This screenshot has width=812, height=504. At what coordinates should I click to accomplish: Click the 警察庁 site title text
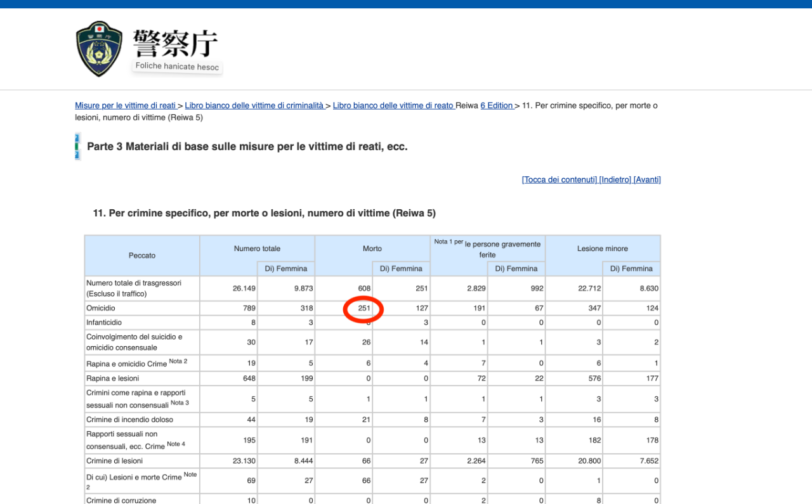coord(175,43)
